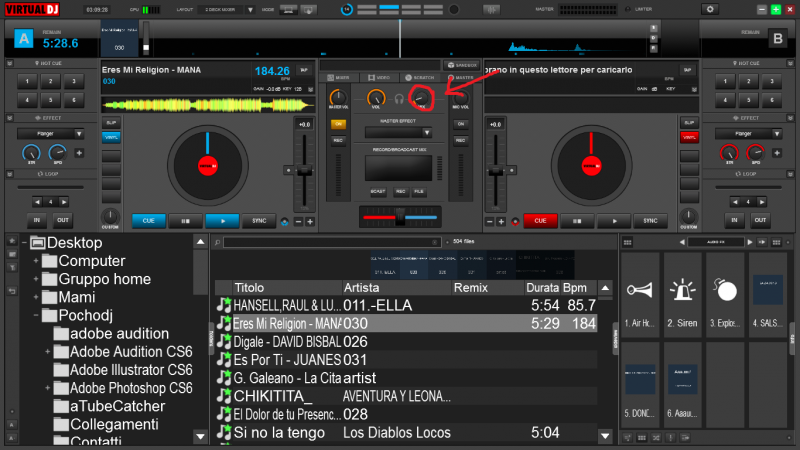Viewport: 800px width, 450px height.
Task: Expand the Computer folder
Action: [36, 261]
